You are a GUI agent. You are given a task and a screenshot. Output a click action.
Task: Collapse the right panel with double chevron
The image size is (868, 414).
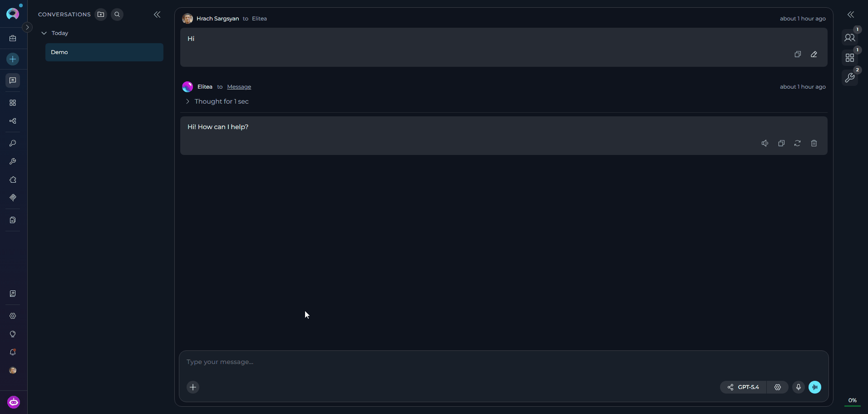(851, 15)
